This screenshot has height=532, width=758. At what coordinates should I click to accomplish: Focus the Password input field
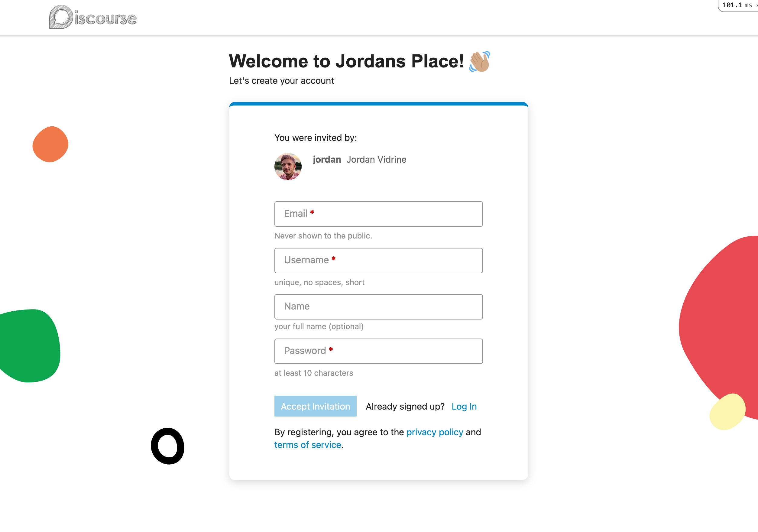378,351
